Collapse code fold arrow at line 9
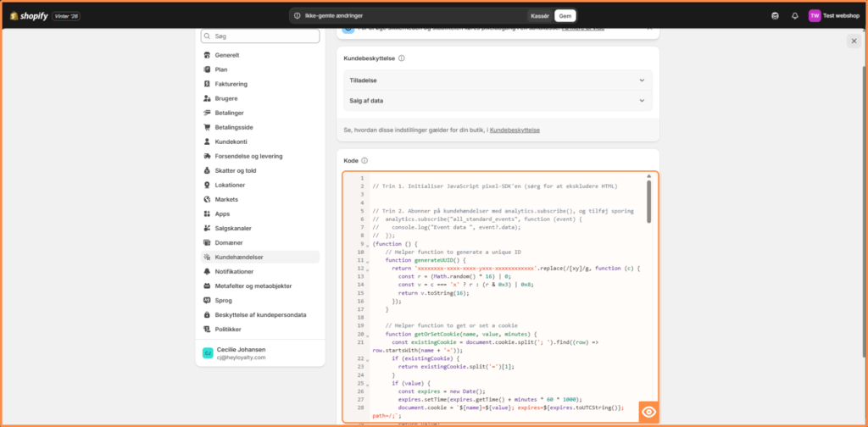The image size is (868, 427). coord(368,244)
